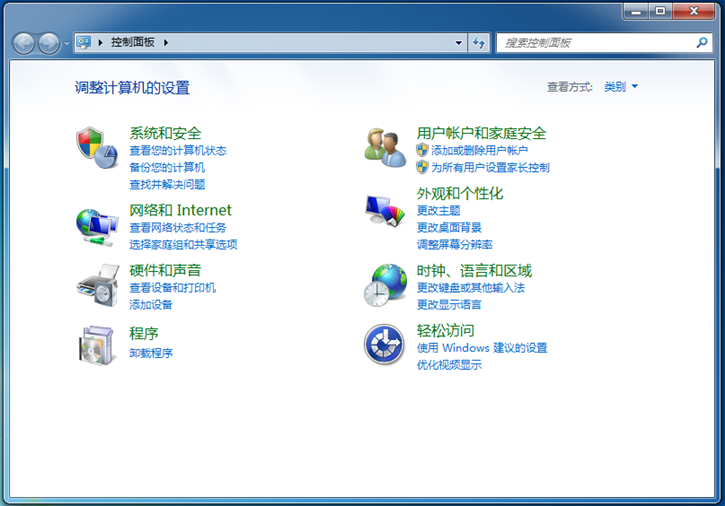This screenshot has width=725, height=506.
Task: Open recent pages dropdown next to forward button
Action: [67, 43]
